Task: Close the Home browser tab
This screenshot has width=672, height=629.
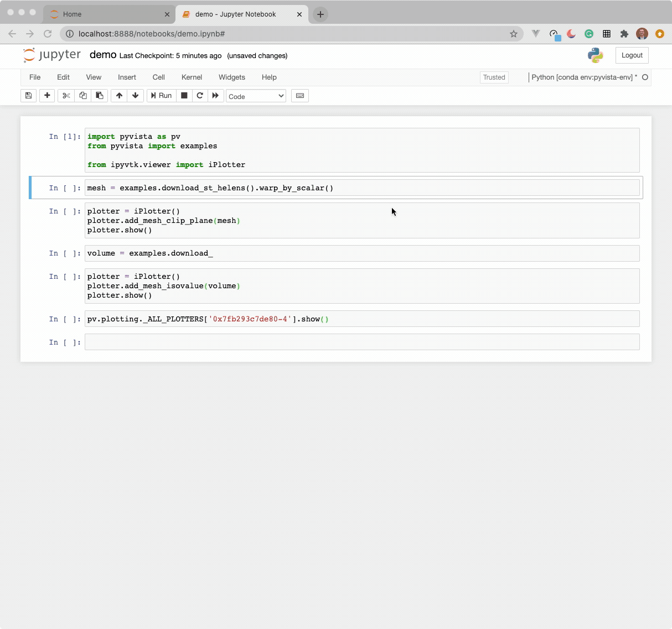Action: tap(167, 14)
